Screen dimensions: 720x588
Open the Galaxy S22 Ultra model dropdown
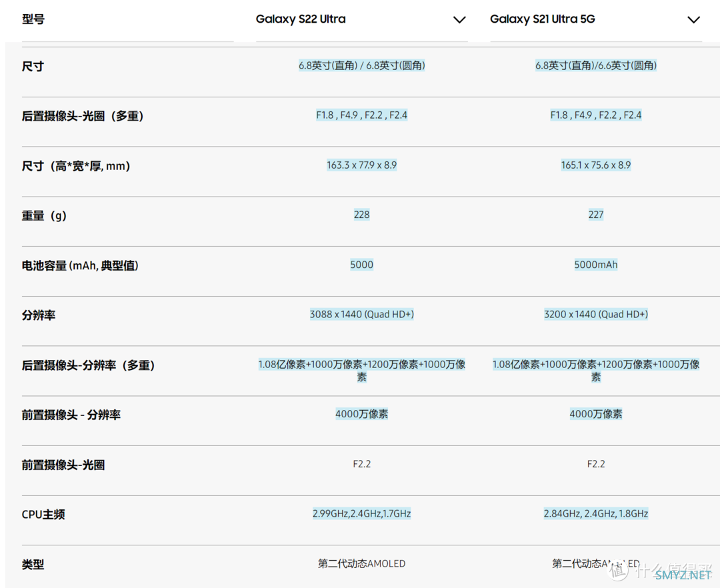pyautogui.click(x=361, y=20)
